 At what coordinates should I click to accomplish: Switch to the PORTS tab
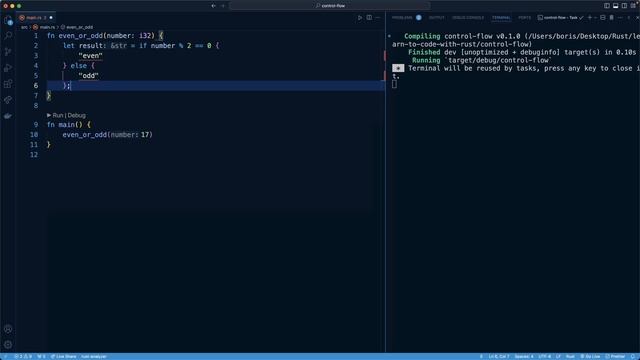click(x=524, y=18)
